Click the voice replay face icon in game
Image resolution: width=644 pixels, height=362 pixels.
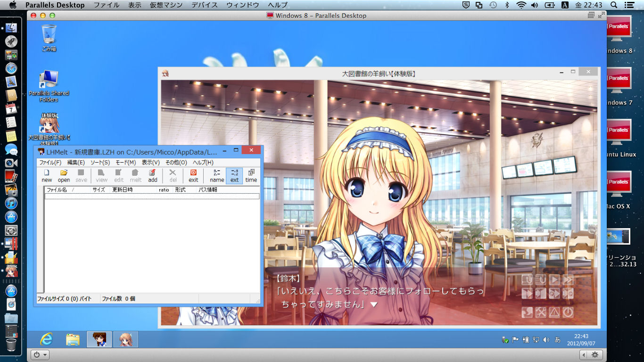pyautogui.click(x=527, y=312)
